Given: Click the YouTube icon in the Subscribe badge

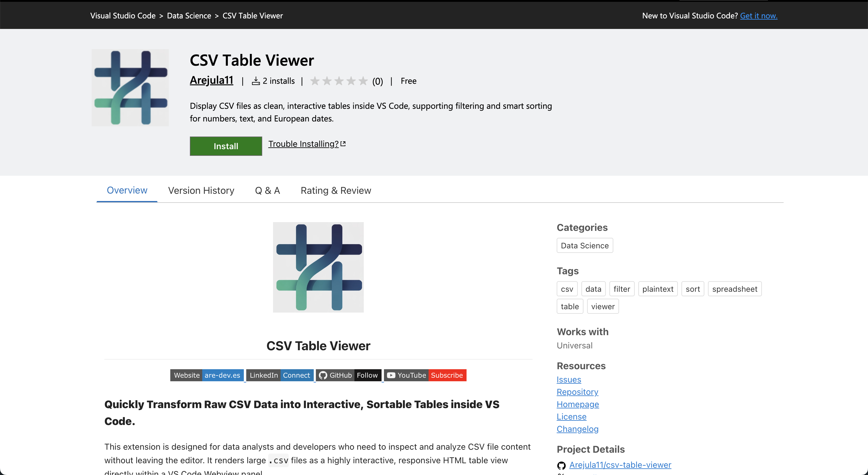Looking at the screenshot, I should coord(391,375).
